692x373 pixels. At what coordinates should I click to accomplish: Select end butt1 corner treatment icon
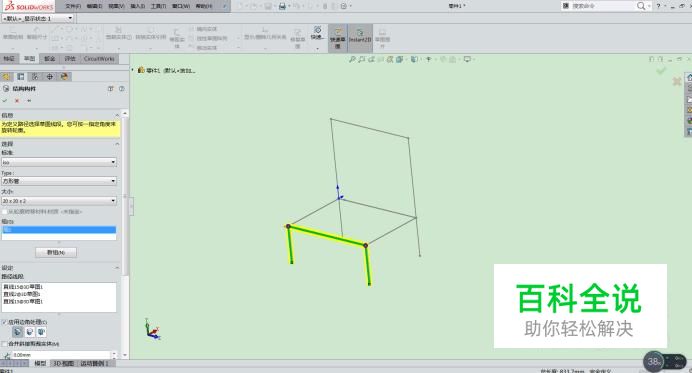30,332
